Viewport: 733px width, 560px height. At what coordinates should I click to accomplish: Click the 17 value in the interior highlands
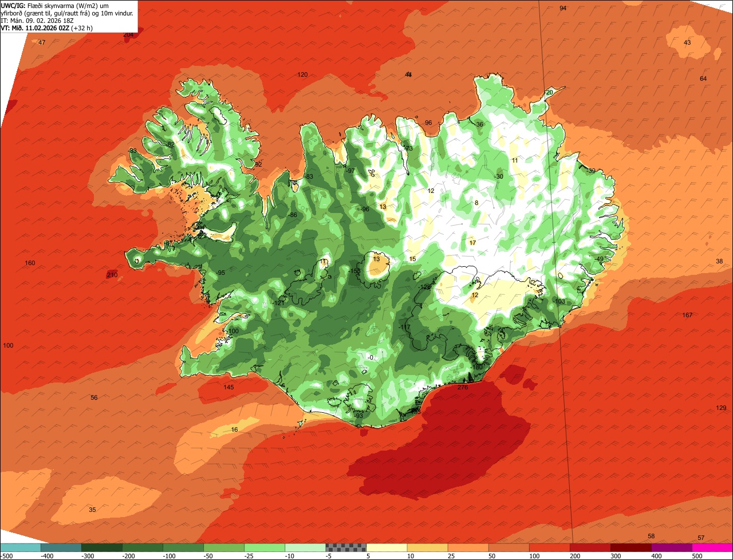(x=472, y=243)
